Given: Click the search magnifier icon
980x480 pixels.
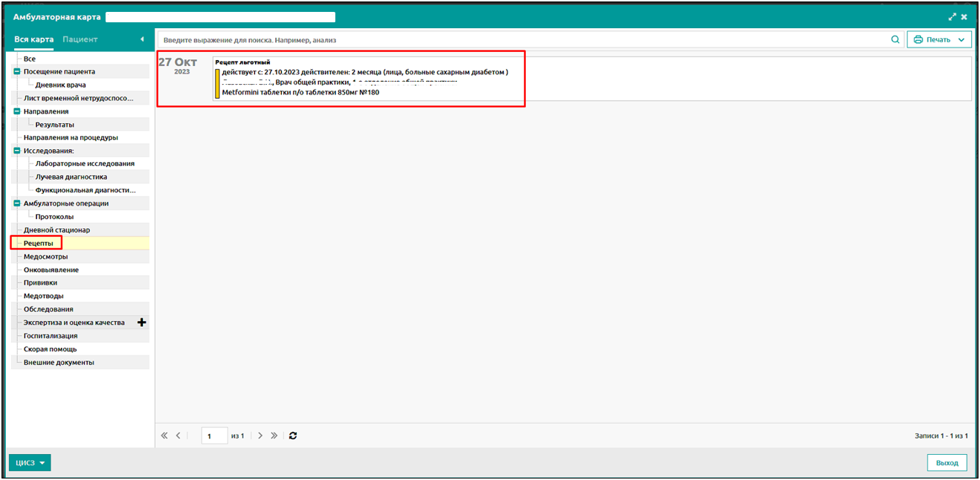Looking at the screenshot, I should pos(894,39).
